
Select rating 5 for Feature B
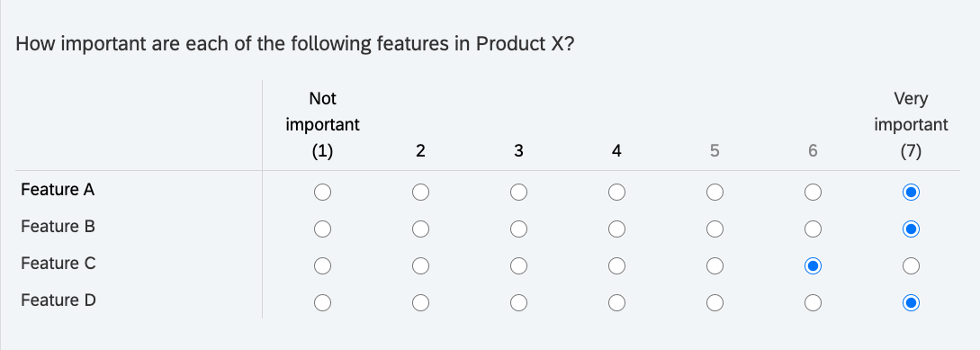715,229
